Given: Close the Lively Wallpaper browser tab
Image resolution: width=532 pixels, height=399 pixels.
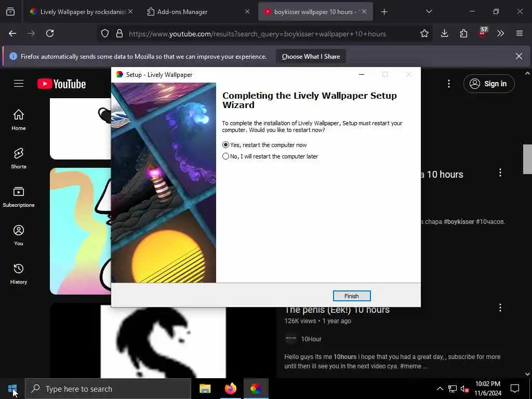Looking at the screenshot, I should pos(130,12).
